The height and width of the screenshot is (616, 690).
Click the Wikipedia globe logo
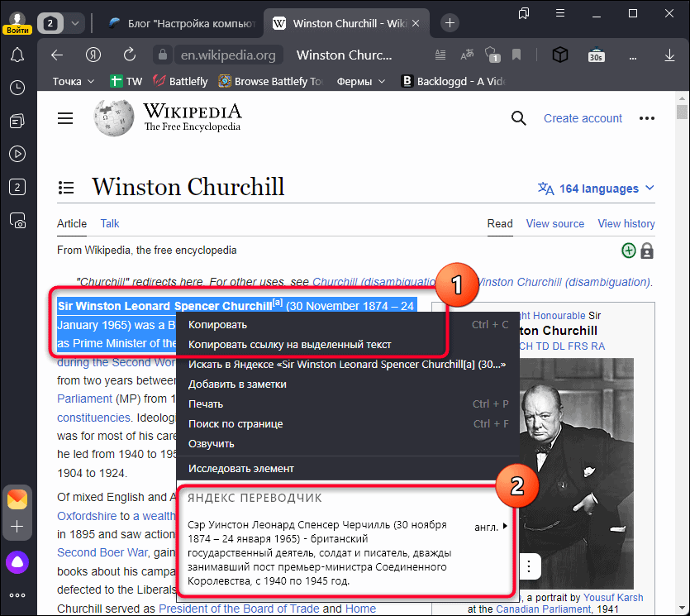pyautogui.click(x=113, y=118)
